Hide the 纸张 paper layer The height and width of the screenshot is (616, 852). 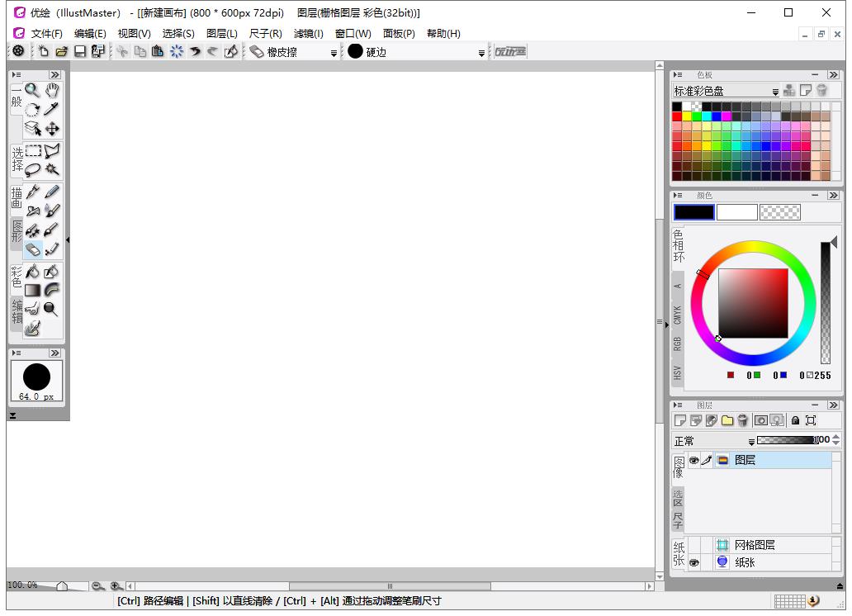click(x=693, y=562)
